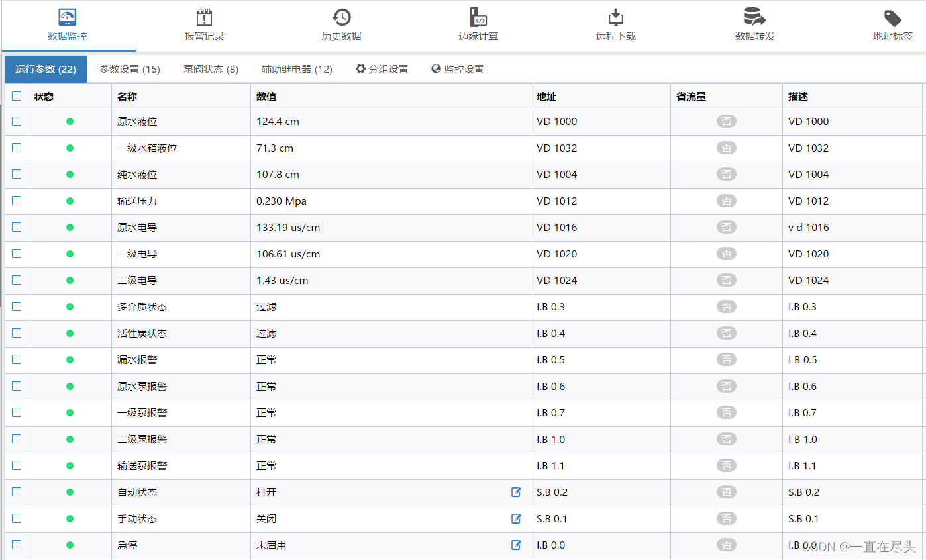Check the 一级泵报警 row checkbox
The height and width of the screenshot is (560, 926).
pos(17,412)
